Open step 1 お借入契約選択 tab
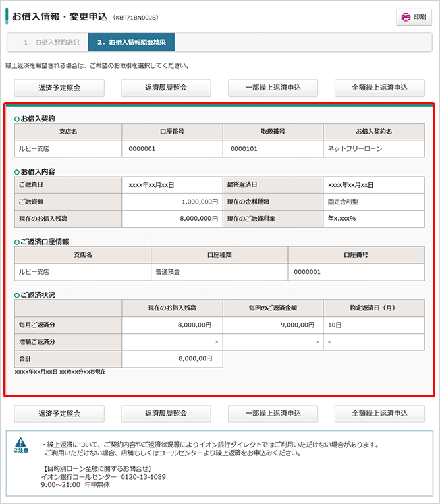440x504 pixels. coord(47,42)
